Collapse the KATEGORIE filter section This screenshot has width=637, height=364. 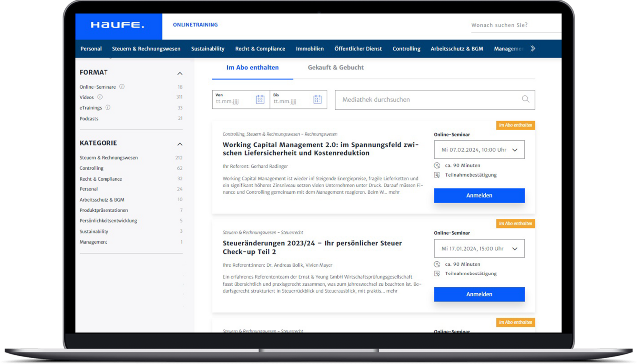180,144
